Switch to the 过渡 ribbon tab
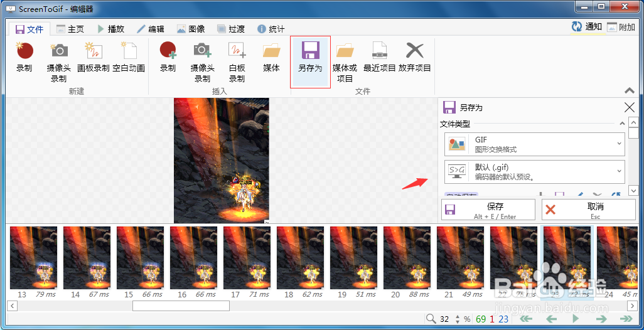This screenshot has height=330, width=644. pos(231,29)
